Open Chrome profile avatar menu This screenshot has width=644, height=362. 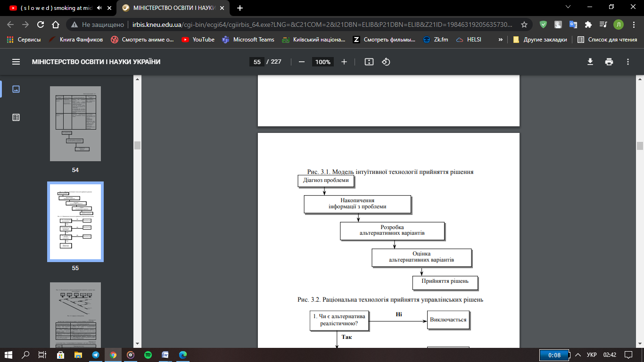tap(618, 25)
